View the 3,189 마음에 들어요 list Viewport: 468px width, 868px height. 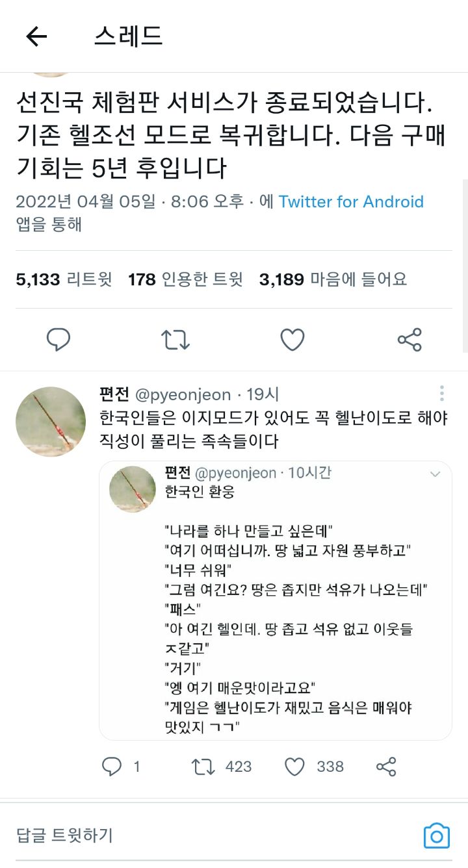click(x=333, y=279)
